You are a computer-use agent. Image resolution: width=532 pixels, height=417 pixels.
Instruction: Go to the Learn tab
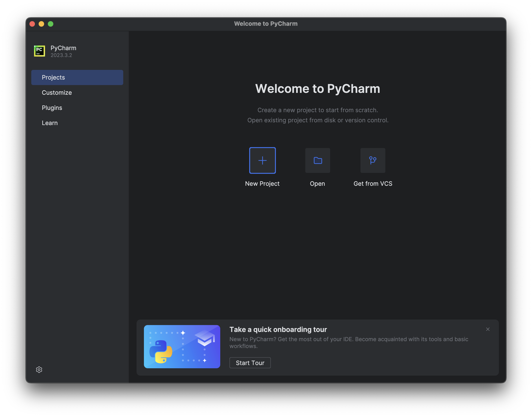coord(50,123)
